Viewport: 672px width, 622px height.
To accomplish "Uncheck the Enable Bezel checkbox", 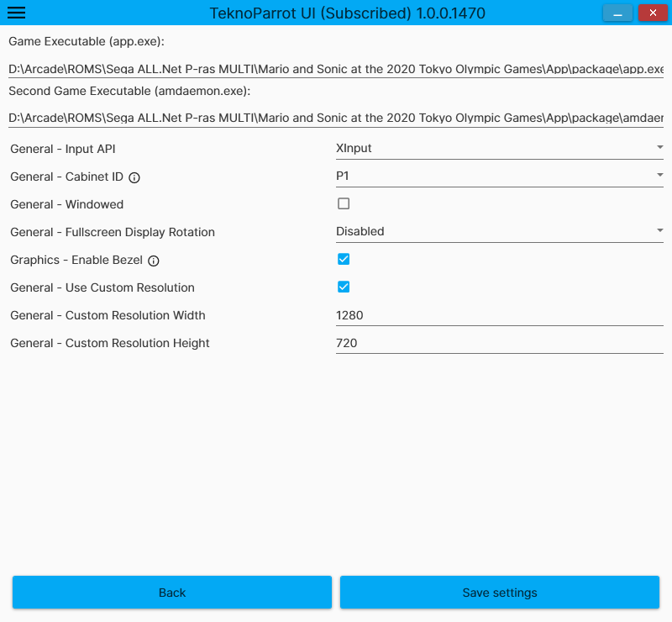I will 344,259.
